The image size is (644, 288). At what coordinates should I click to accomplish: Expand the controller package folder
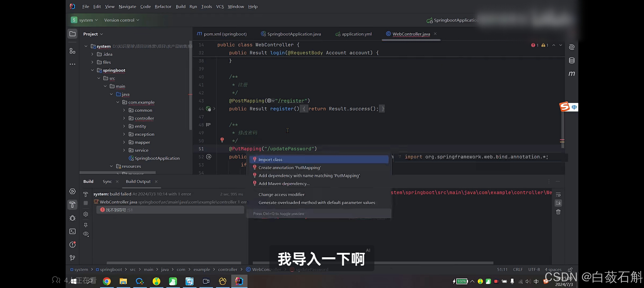pos(124,118)
